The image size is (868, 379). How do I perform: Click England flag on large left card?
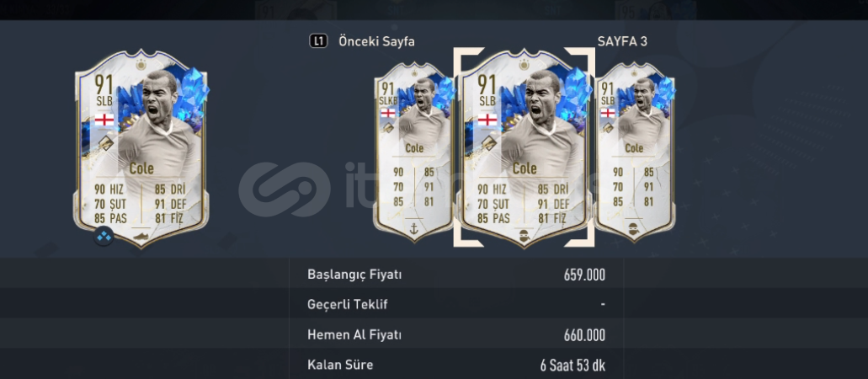pyautogui.click(x=104, y=120)
